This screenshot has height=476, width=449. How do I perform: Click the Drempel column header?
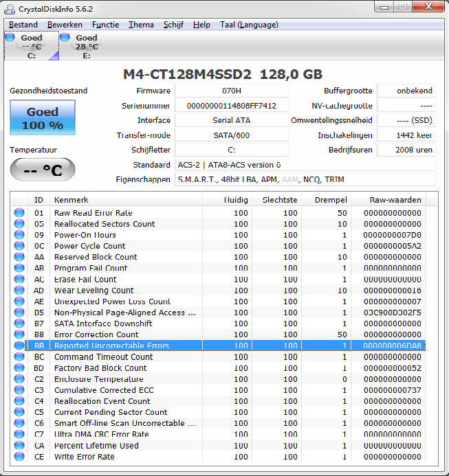pyautogui.click(x=326, y=200)
